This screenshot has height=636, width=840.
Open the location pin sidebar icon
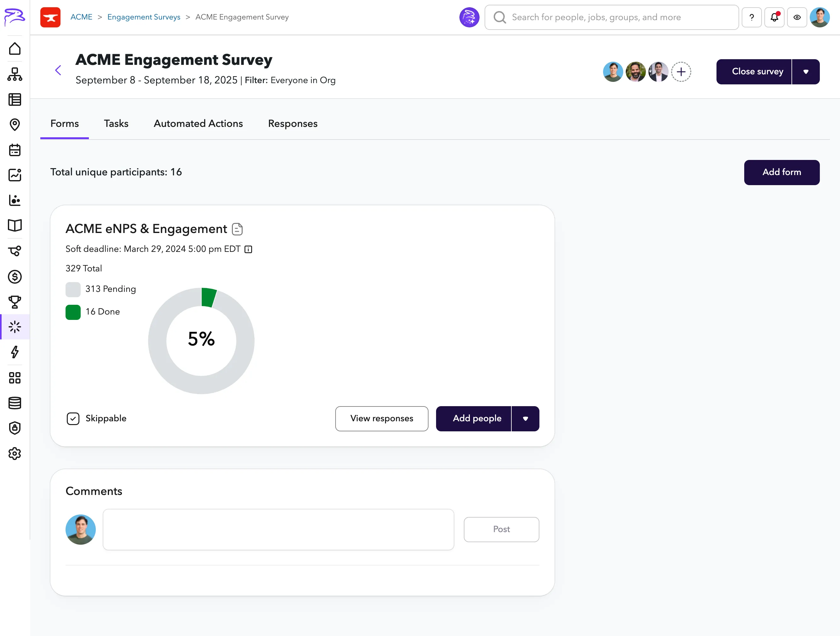(x=15, y=124)
